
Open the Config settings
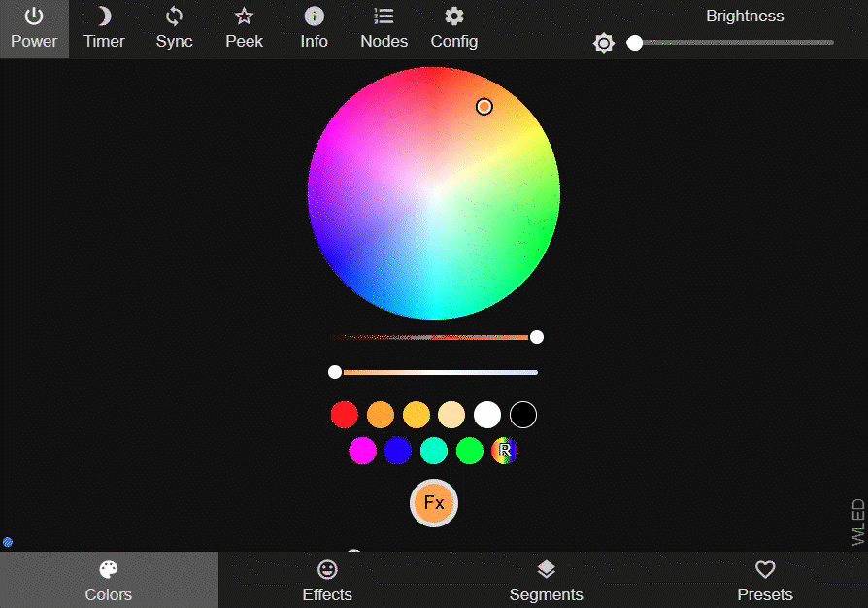coord(453,29)
